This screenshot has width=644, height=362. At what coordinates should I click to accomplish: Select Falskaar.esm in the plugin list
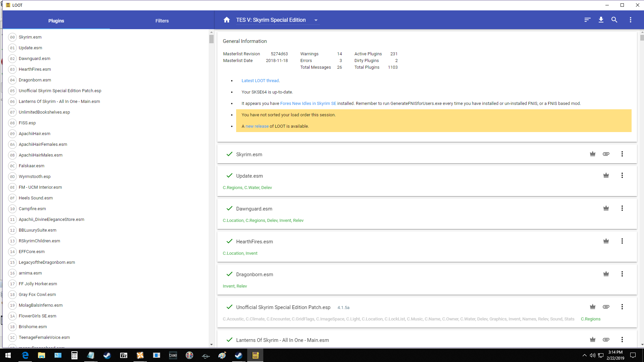[x=32, y=166]
